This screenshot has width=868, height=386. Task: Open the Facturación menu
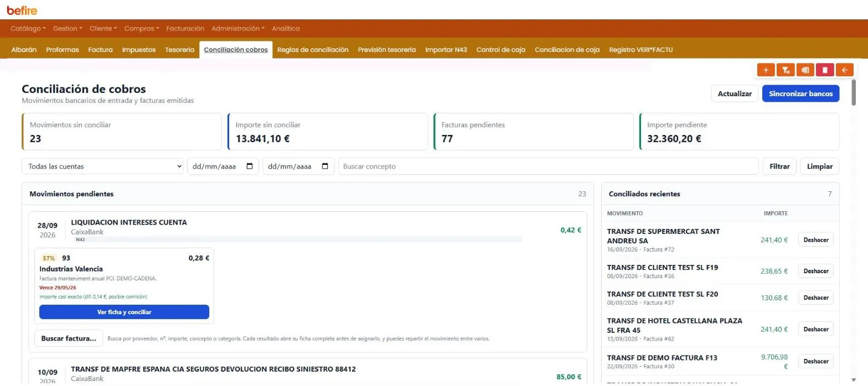[185, 28]
